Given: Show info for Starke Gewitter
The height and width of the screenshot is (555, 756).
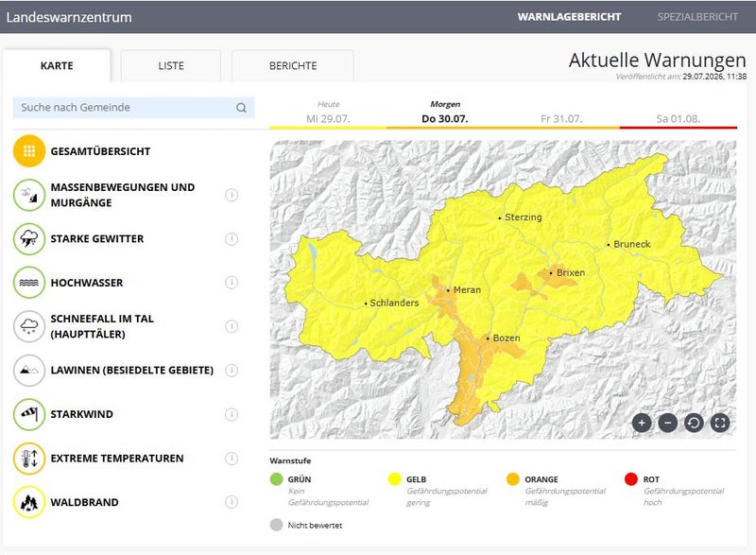Looking at the screenshot, I should (x=232, y=238).
